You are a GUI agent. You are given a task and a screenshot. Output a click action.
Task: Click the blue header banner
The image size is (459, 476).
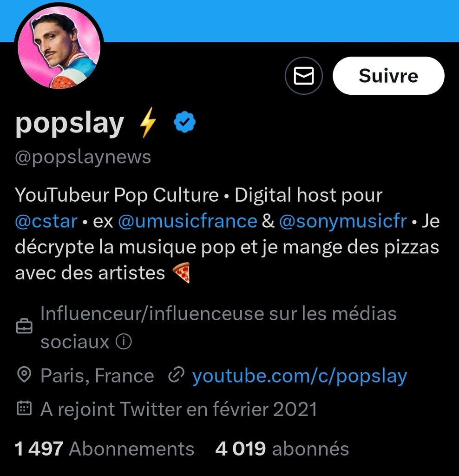click(x=279, y=21)
